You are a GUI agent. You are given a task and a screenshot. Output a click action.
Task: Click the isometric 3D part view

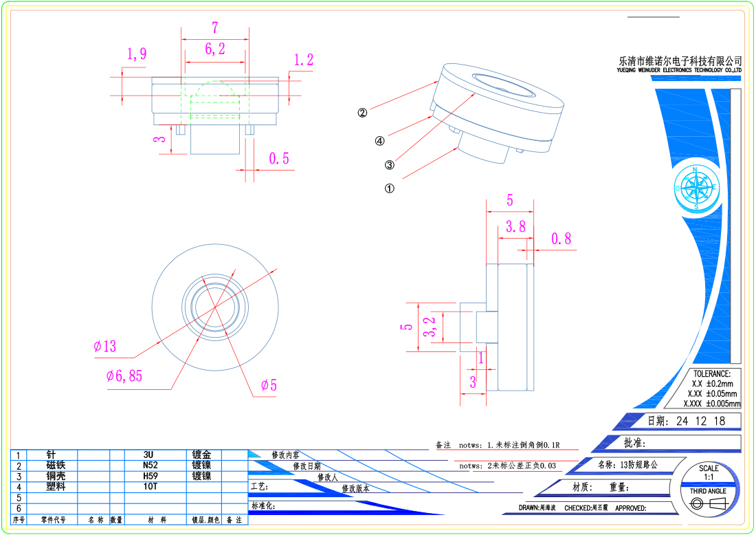click(497, 114)
